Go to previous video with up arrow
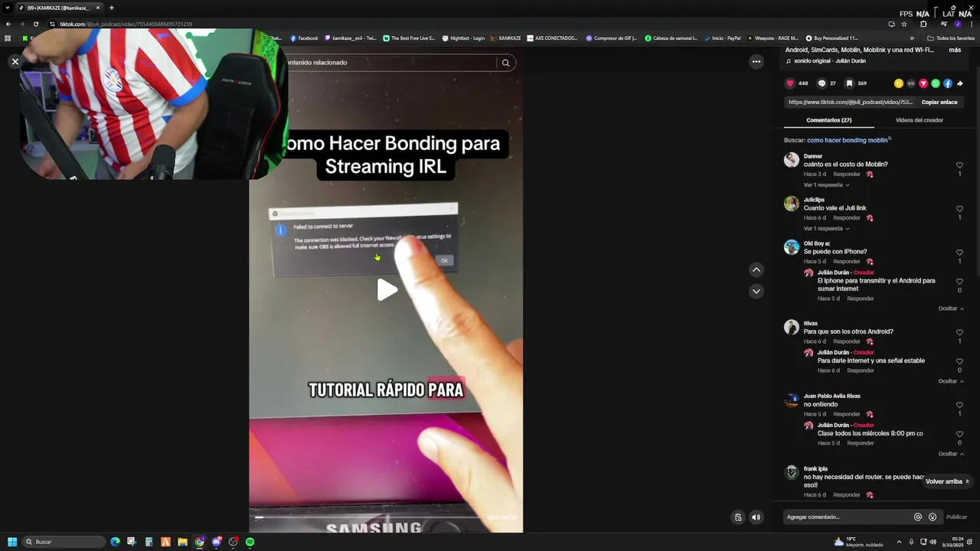The height and width of the screenshot is (551, 980). [756, 269]
